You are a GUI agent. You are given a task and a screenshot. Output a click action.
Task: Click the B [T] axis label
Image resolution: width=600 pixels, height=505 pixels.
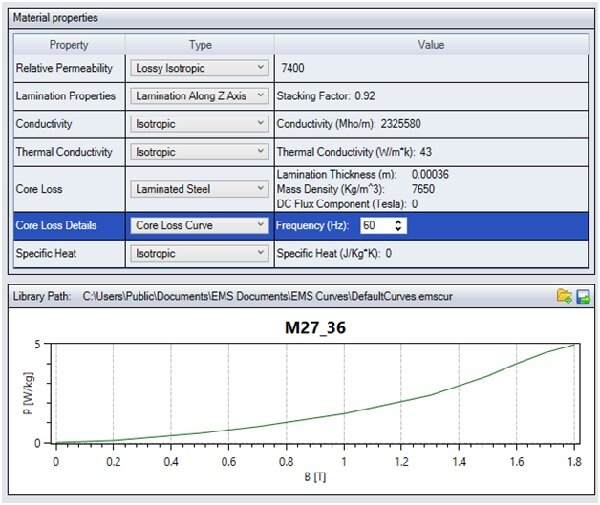315,477
